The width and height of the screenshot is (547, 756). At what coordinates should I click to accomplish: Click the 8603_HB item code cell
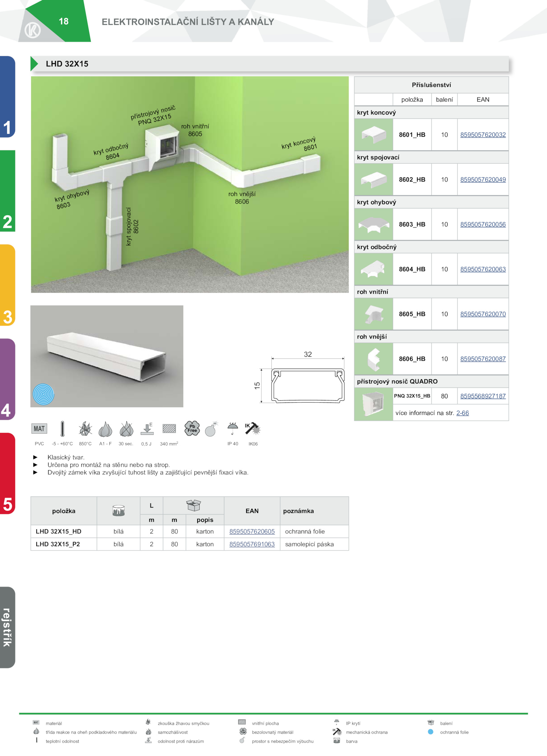412,224
